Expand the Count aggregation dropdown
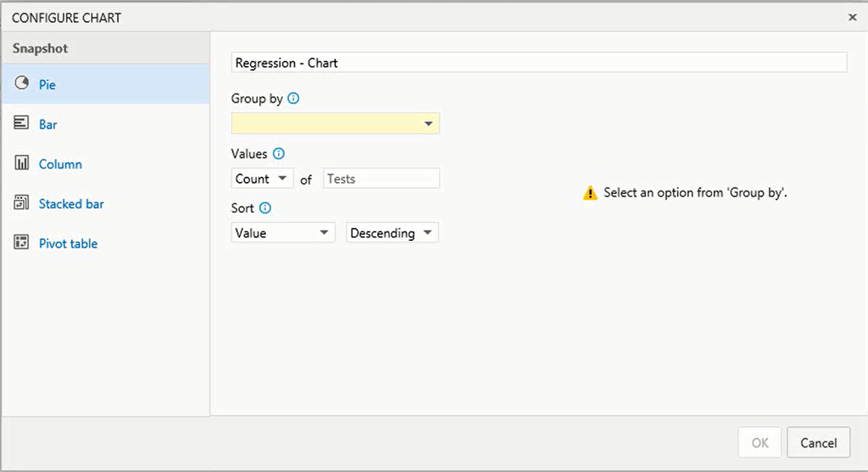This screenshot has width=868, height=472. point(262,179)
